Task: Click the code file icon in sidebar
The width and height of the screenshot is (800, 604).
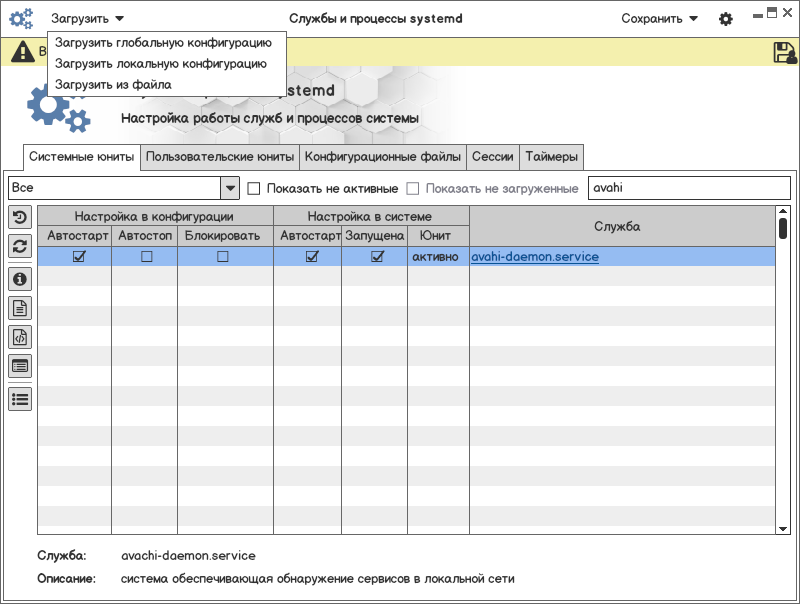Action: point(19,337)
